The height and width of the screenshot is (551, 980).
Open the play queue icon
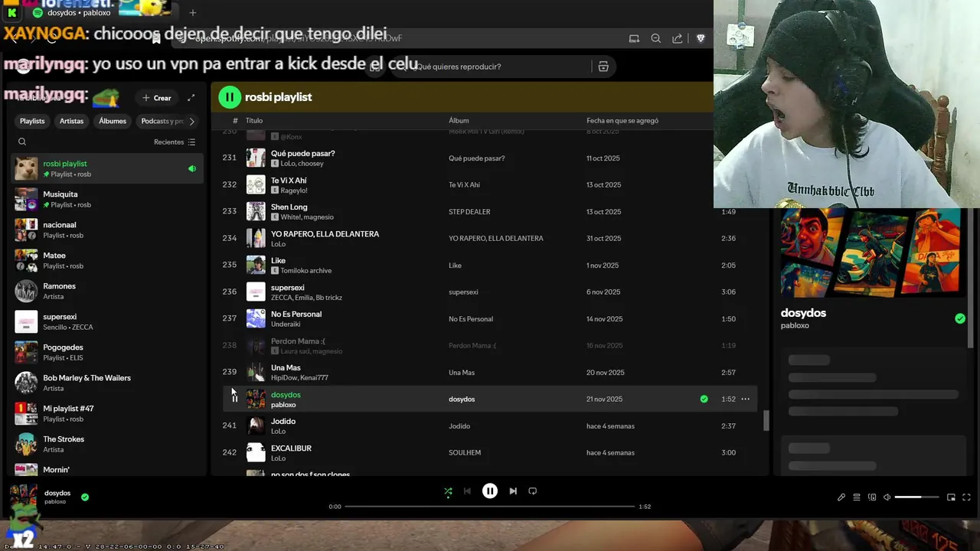point(857,497)
